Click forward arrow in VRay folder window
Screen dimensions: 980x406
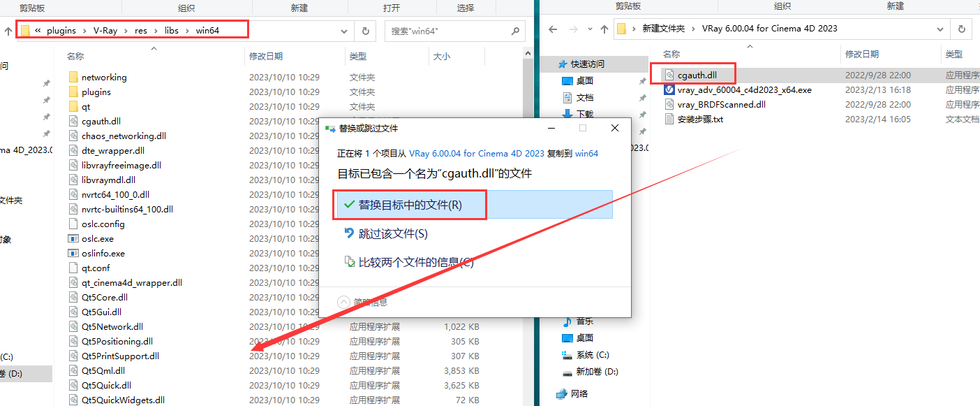573,29
